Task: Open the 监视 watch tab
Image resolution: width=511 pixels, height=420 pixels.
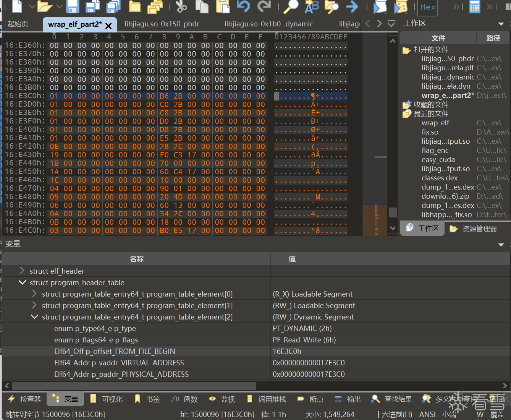Action: tap(222, 399)
